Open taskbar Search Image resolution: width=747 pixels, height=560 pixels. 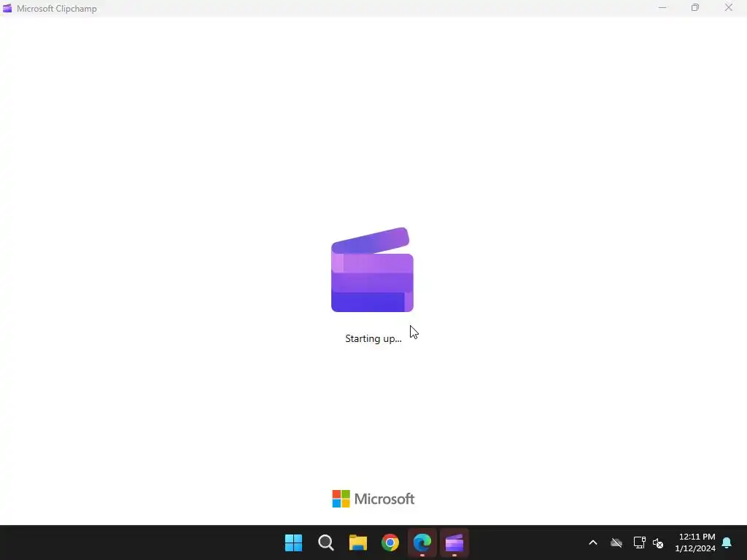click(x=326, y=542)
